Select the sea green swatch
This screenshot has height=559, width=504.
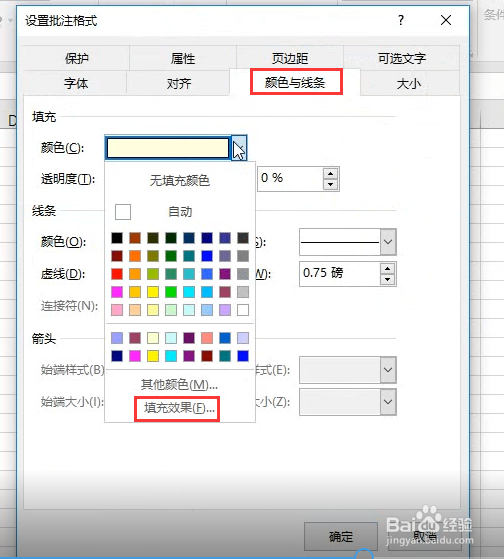pyautogui.click(x=171, y=274)
